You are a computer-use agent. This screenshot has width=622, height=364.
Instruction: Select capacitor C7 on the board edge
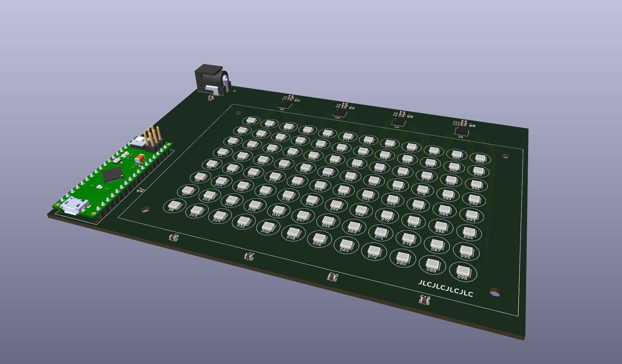[248, 257]
